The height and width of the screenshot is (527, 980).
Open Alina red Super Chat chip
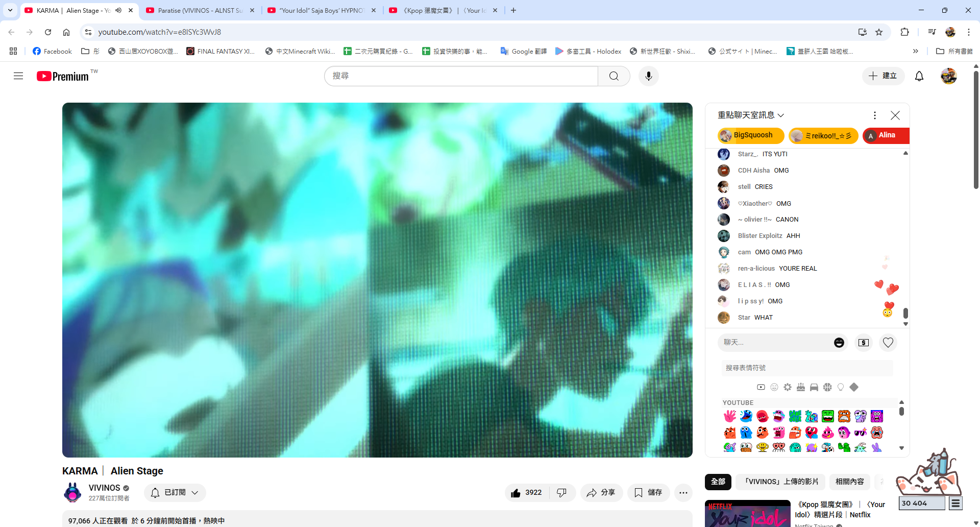coord(886,136)
